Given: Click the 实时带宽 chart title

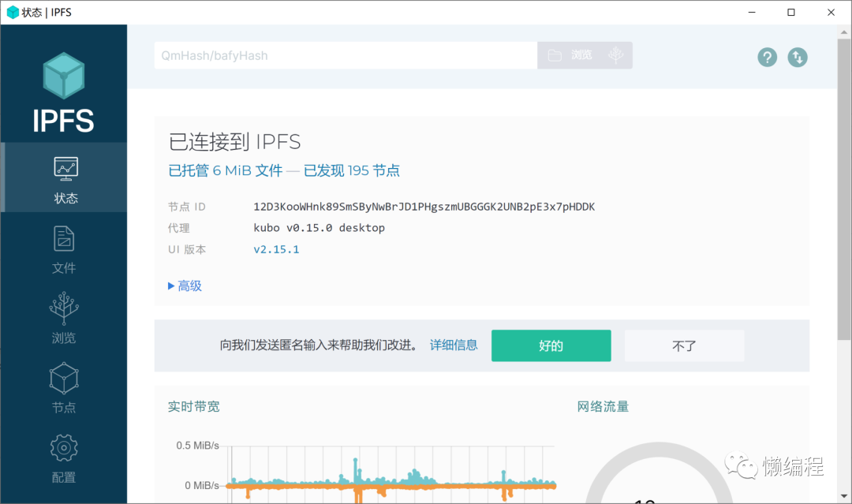Looking at the screenshot, I should (193, 407).
